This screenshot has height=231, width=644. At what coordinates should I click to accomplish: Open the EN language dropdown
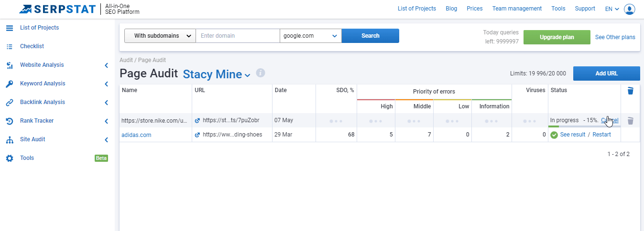tap(612, 9)
